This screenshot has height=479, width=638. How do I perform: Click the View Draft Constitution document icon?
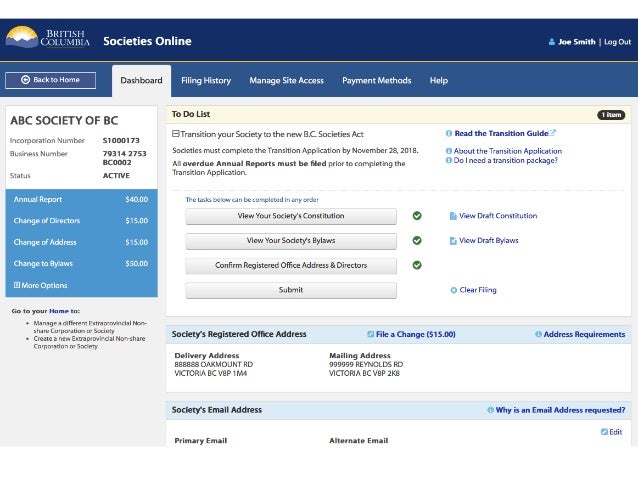tap(453, 216)
